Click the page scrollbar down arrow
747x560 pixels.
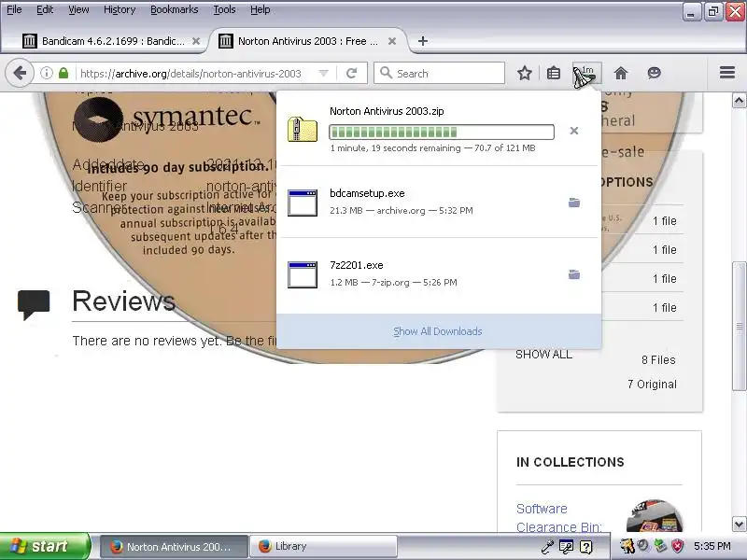739,525
